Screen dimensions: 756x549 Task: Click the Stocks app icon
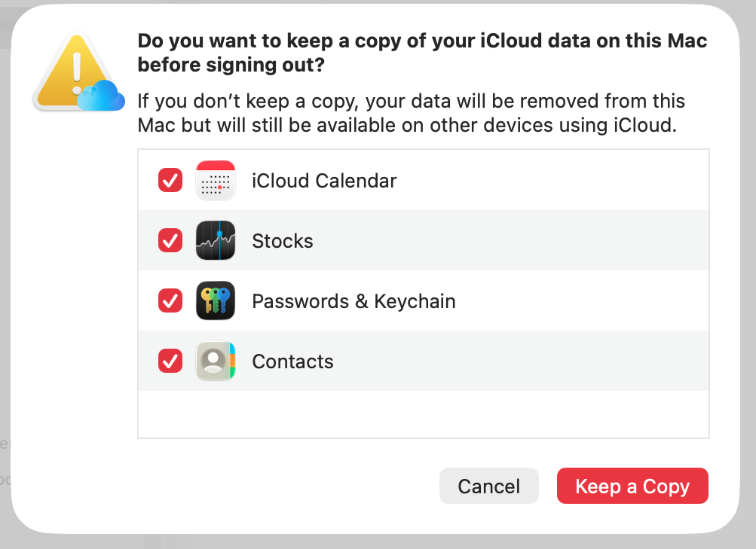coord(215,240)
